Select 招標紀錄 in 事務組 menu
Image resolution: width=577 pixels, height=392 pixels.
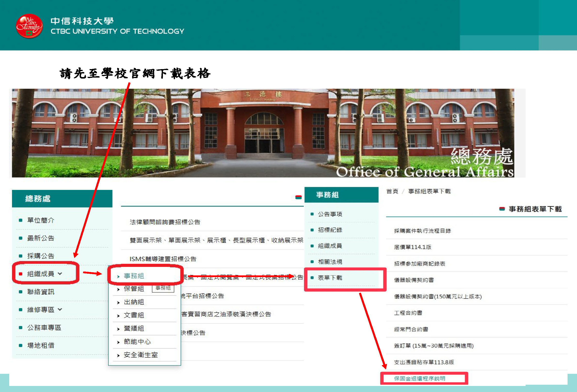(x=330, y=230)
